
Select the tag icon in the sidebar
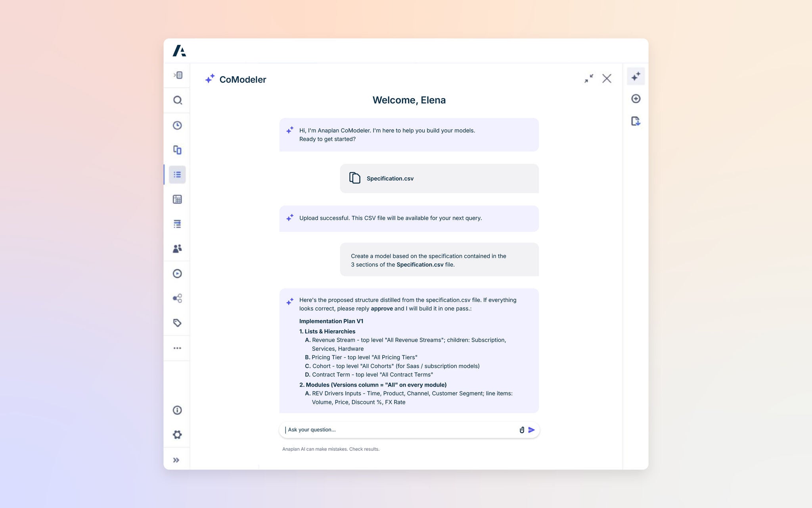(x=177, y=323)
